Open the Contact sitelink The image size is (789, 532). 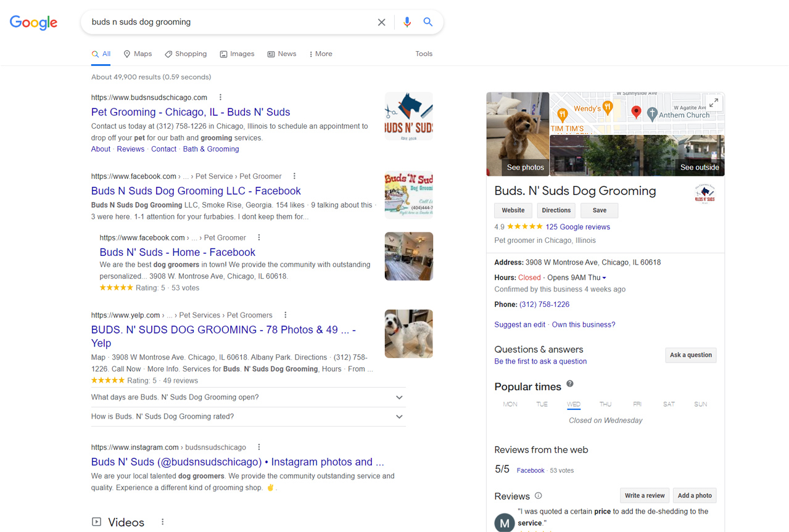[x=164, y=149]
